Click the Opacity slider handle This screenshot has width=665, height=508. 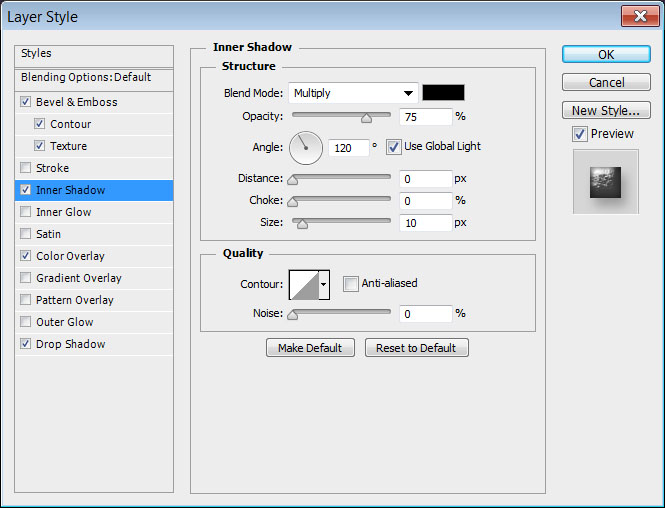pos(366,117)
